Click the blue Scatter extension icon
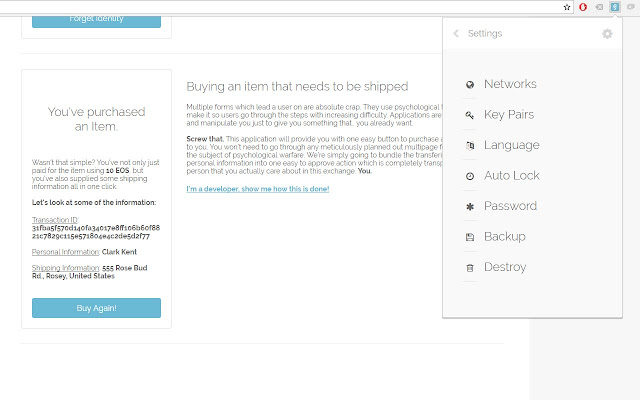The width and height of the screenshot is (640, 400). [615, 7]
